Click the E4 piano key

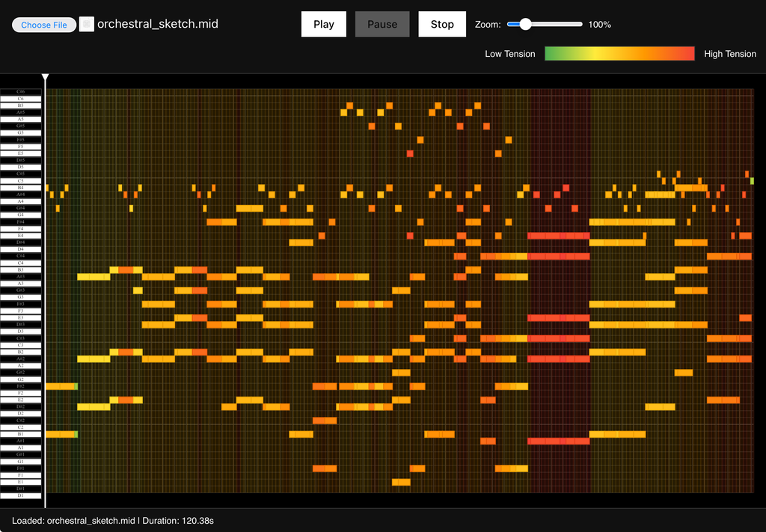[20, 236]
